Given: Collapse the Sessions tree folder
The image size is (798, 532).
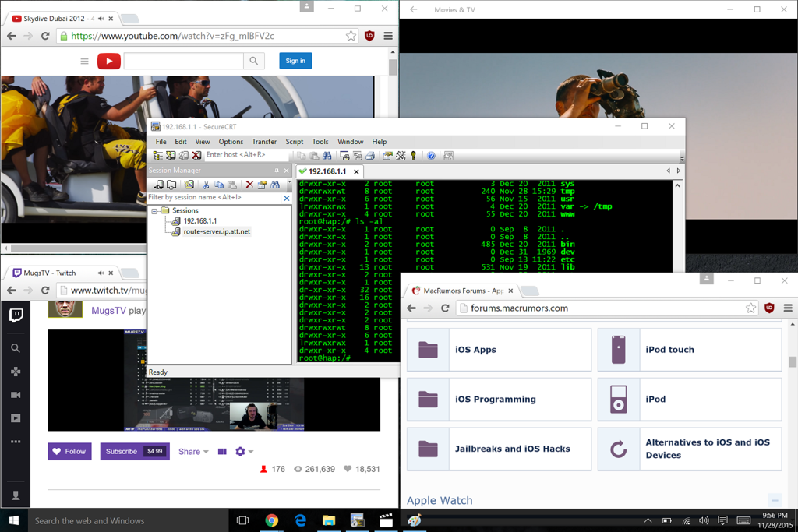Looking at the screenshot, I should [x=154, y=210].
